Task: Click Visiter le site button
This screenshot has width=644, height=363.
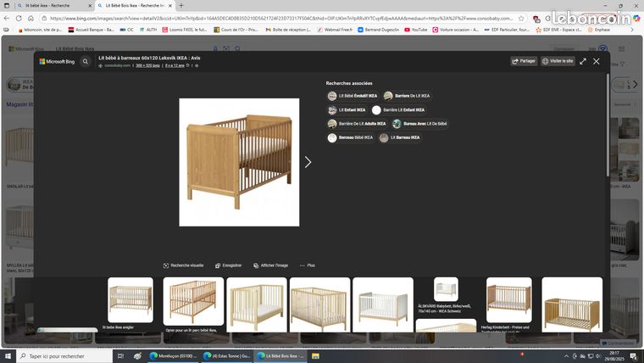Action: (x=558, y=61)
